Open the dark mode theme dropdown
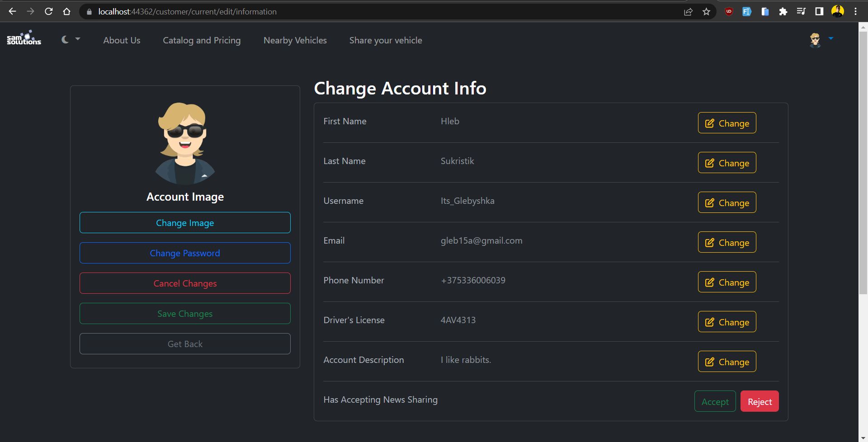 pos(71,40)
